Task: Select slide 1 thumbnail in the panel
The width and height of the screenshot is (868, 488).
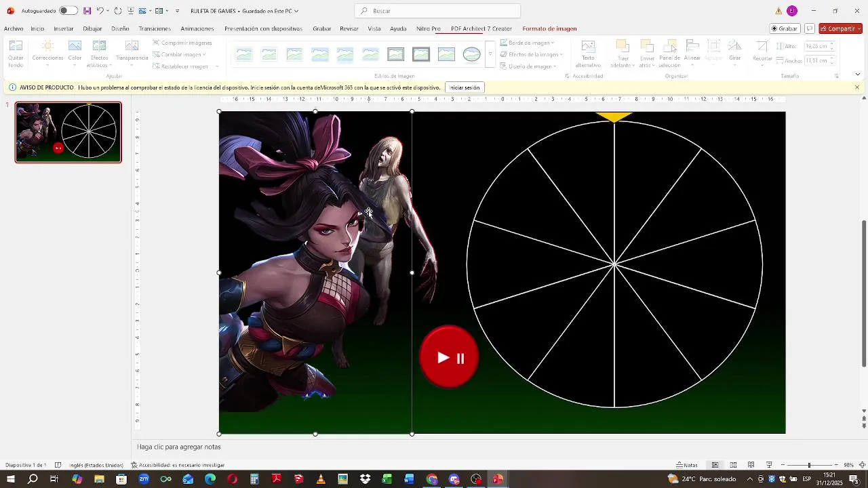Action: [68, 132]
